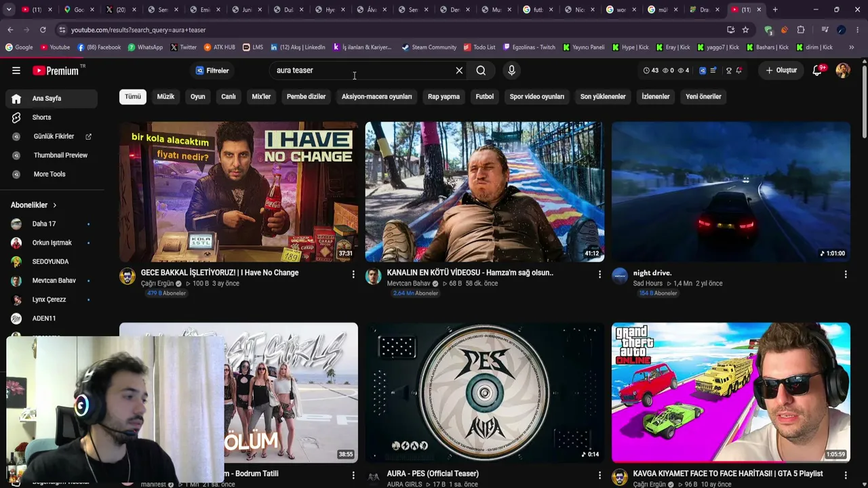The width and height of the screenshot is (868, 488).
Task: Open options menu for 'GECE BAKKAL İŞLETİYORUZ' video
Action: (353, 274)
